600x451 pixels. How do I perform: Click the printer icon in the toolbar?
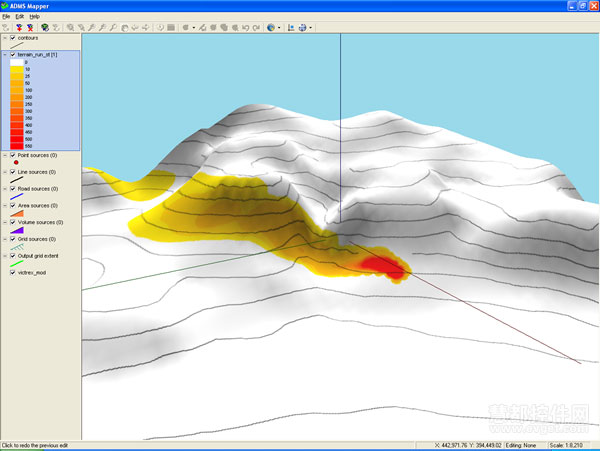pyautogui.click(x=302, y=28)
